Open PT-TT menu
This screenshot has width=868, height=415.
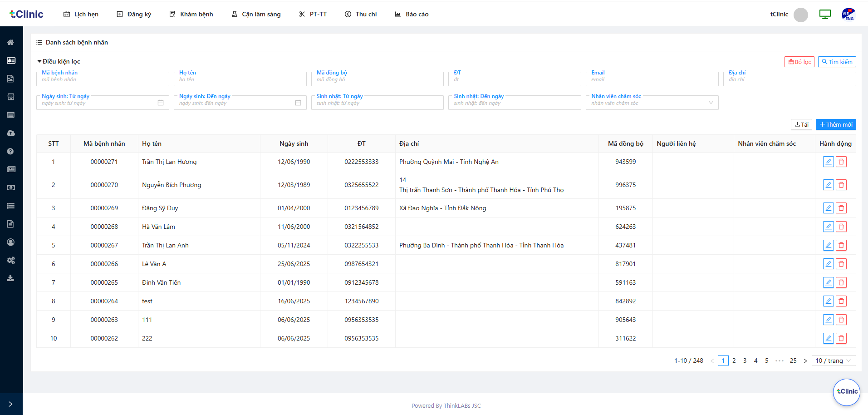[x=313, y=14]
